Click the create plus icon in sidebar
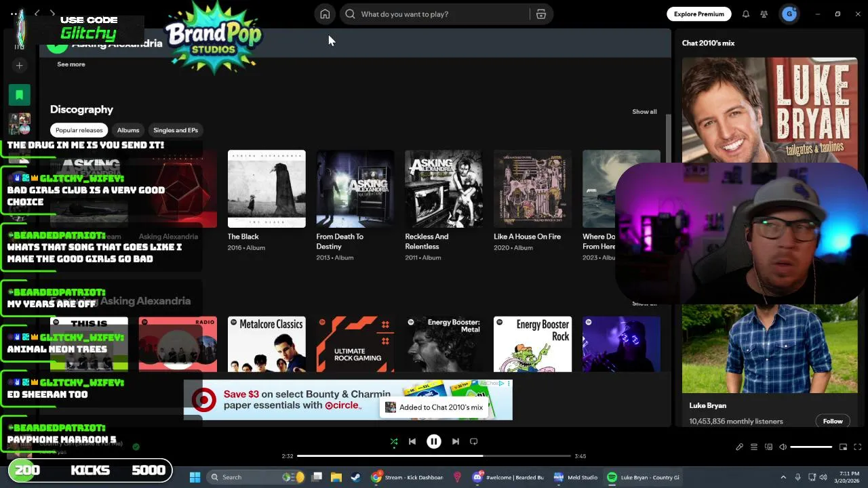Screen dimensions: 868x488 pyautogui.click(x=20, y=66)
